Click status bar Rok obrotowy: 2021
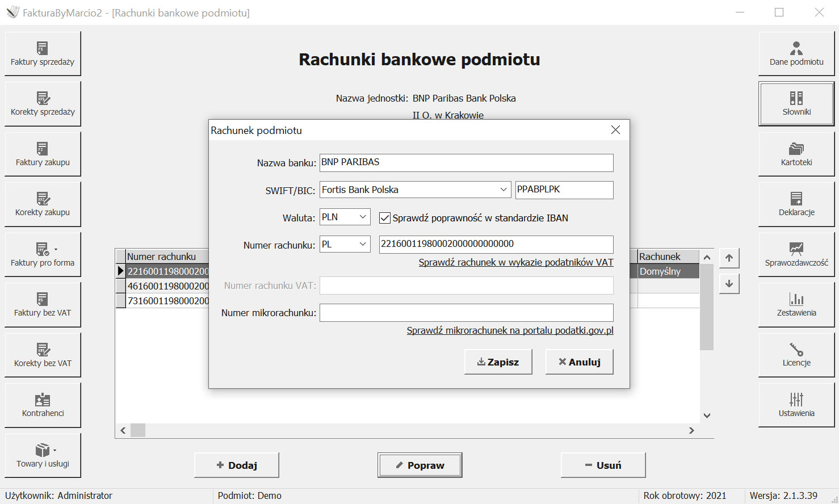839x504 pixels. [x=685, y=495]
